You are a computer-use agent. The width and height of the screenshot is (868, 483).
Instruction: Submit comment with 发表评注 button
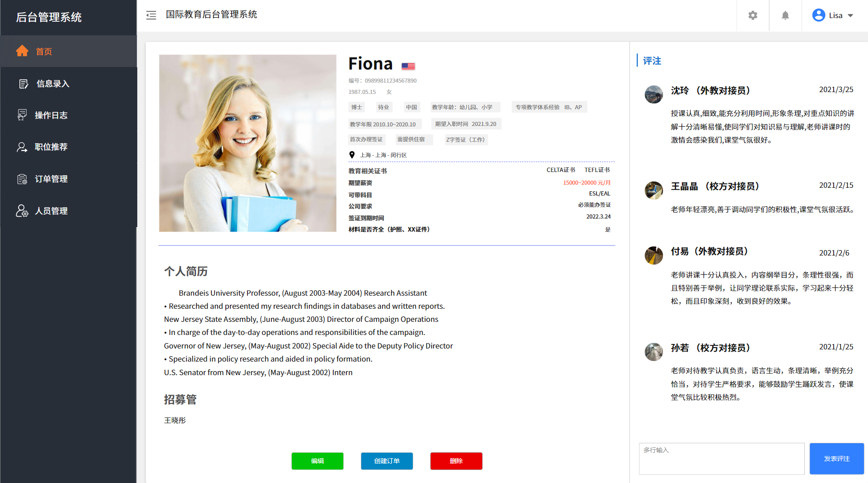[836, 459]
